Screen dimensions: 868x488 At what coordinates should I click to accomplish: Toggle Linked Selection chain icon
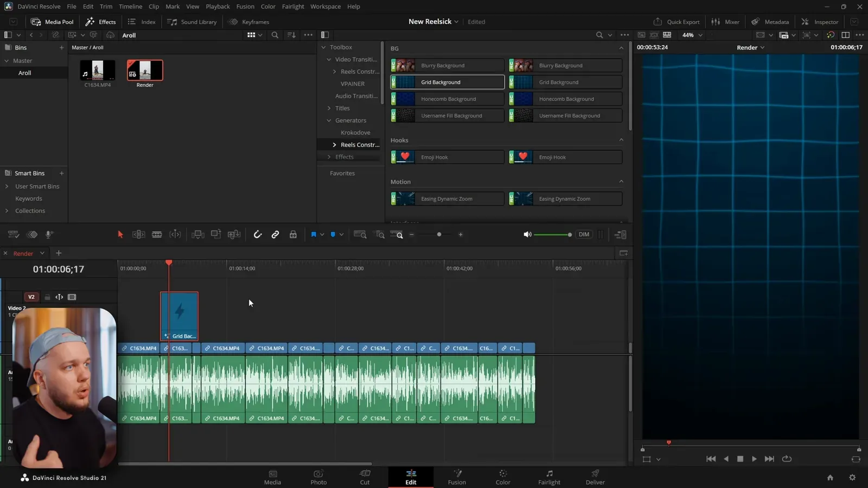click(x=276, y=234)
